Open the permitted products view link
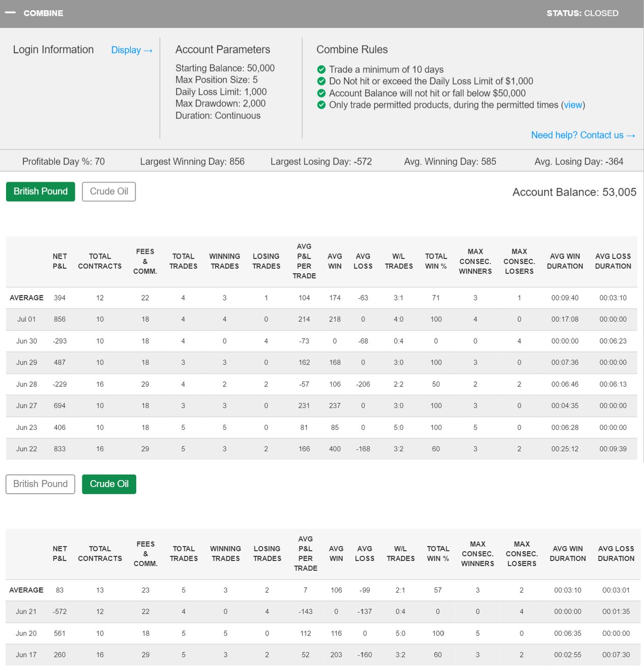Viewport: 644px width, 666px height. pyautogui.click(x=573, y=105)
